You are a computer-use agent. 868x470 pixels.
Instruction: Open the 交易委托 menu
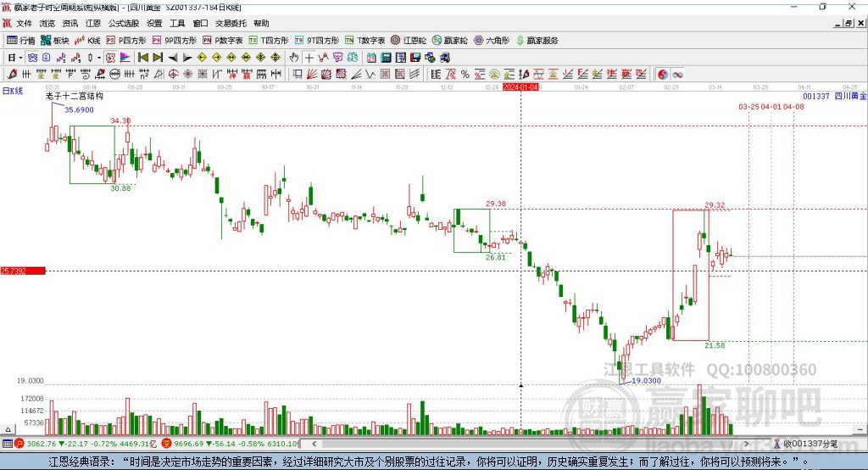[x=231, y=23]
